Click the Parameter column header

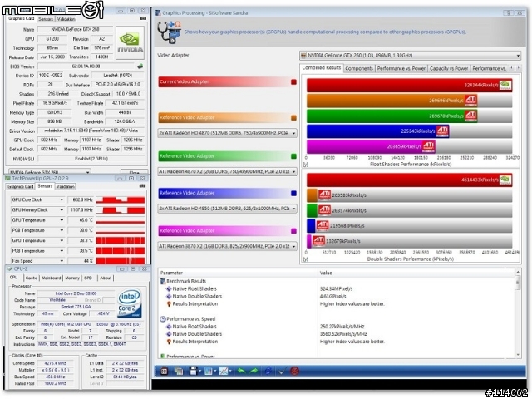pos(238,273)
